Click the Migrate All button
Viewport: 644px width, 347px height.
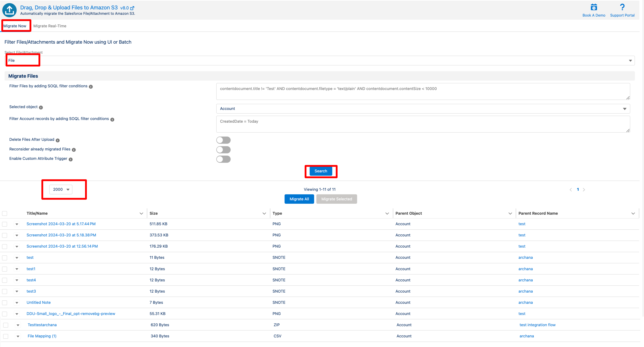click(299, 199)
